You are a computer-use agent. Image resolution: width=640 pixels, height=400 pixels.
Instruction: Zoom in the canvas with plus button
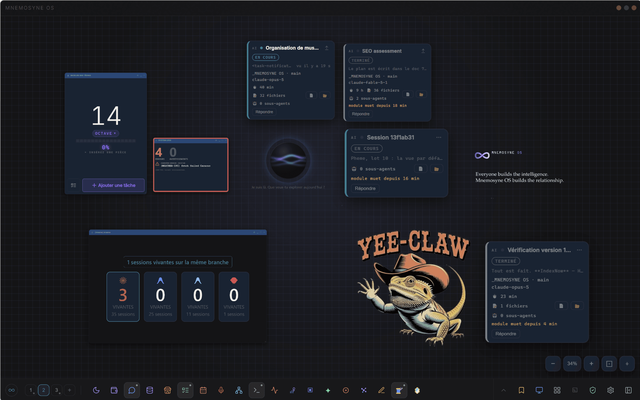pos(591,364)
